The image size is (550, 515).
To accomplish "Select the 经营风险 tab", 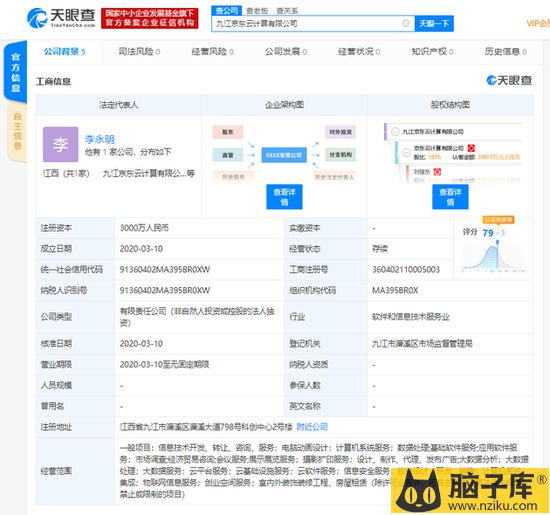I will click(213, 52).
